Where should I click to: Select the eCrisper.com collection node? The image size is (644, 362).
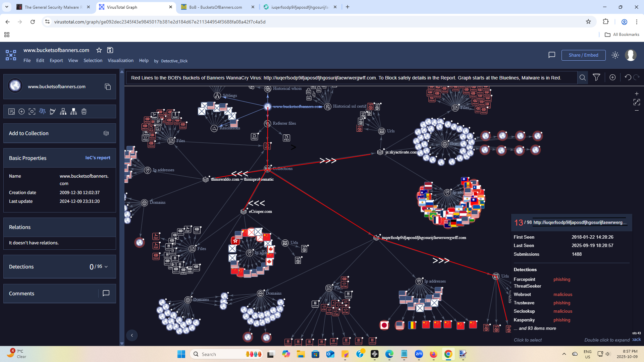244,212
